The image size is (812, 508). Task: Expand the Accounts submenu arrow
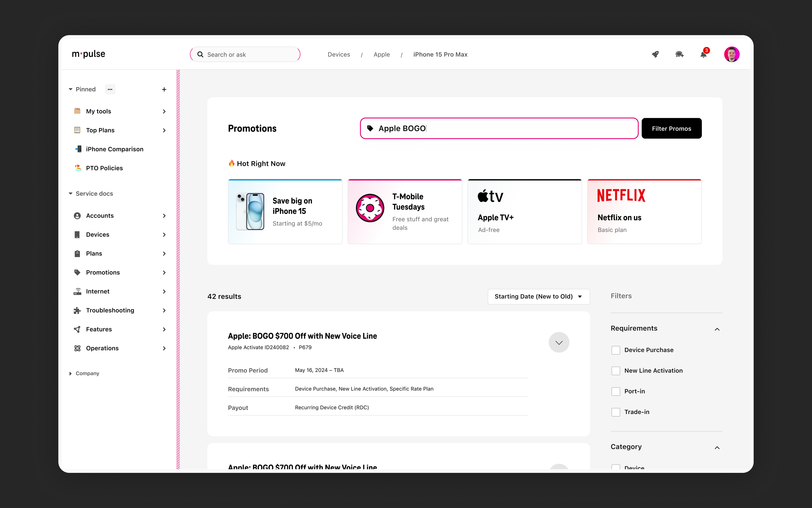(164, 216)
